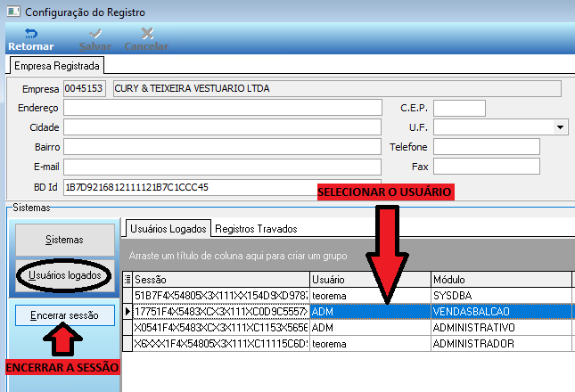The width and height of the screenshot is (575, 392).
Task: Click the ADM user in VENDASBALCAO row
Action: click(370, 312)
